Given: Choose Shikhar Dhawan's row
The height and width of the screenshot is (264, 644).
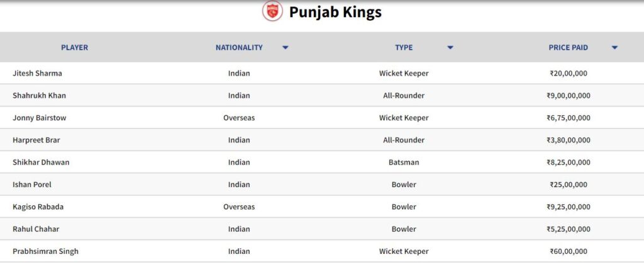Looking at the screenshot, I should (x=322, y=162).
